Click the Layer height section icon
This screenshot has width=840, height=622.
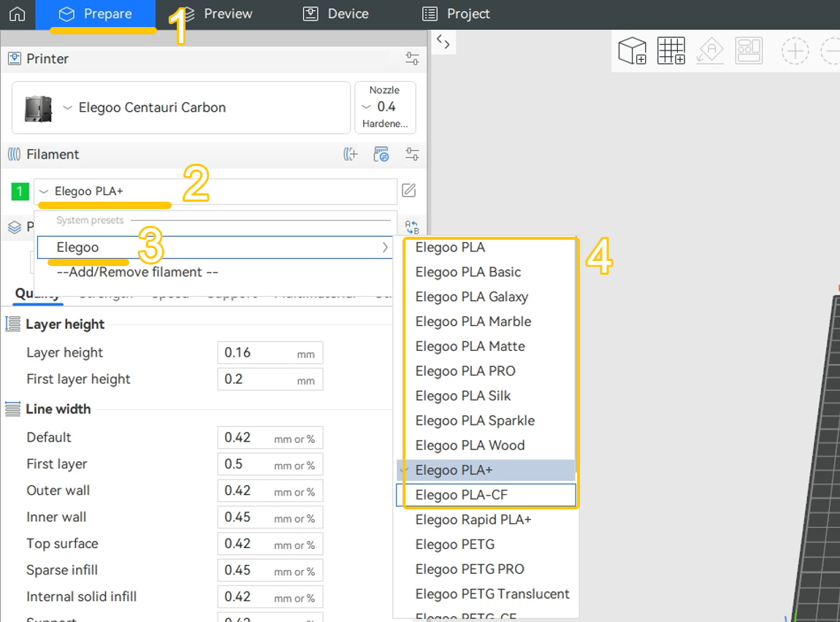pos(13,324)
